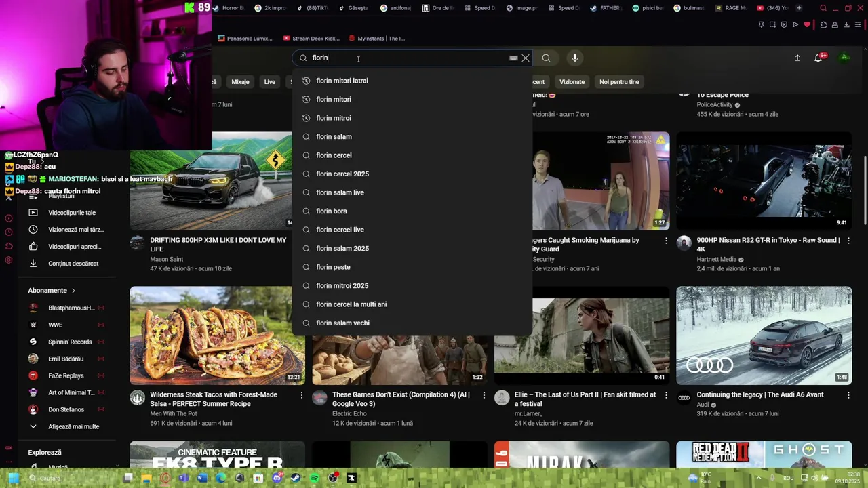Open the Emil Bădărău subscription
This screenshot has width=868, height=488.
66,359
